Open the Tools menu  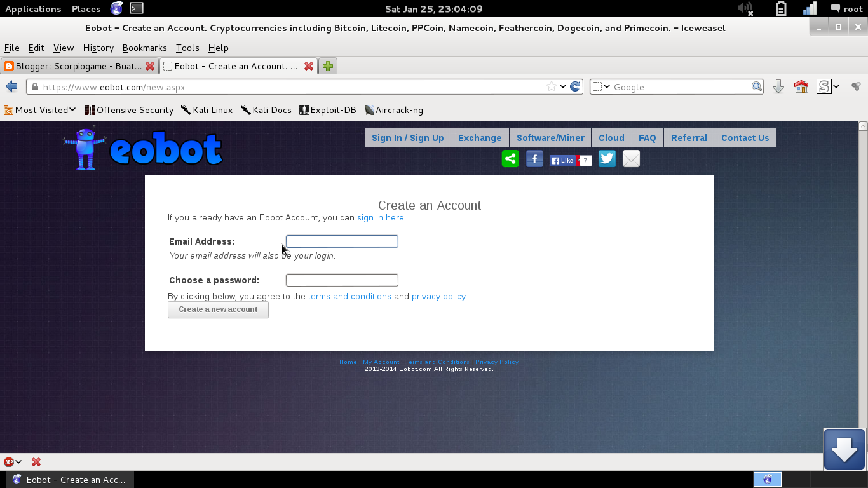pos(187,48)
